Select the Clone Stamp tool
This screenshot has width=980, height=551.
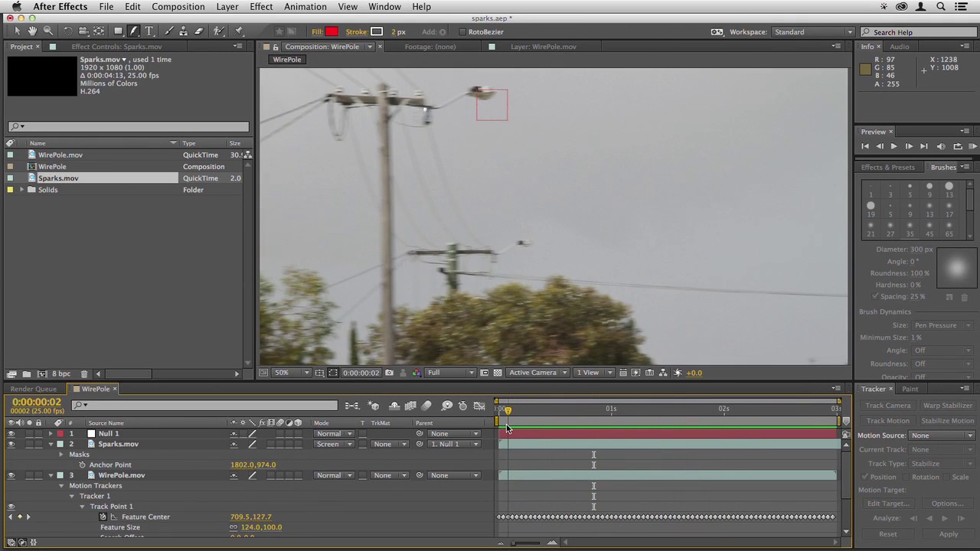(x=184, y=31)
